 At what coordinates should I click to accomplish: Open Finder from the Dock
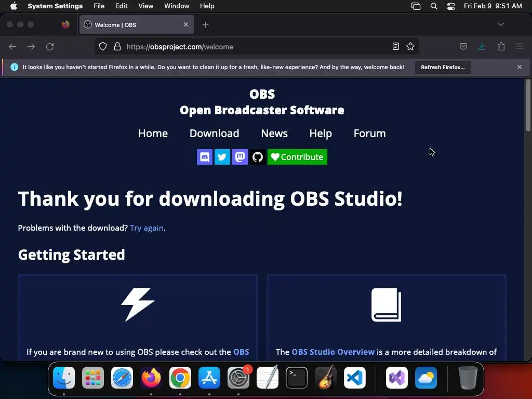(x=64, y=378)
